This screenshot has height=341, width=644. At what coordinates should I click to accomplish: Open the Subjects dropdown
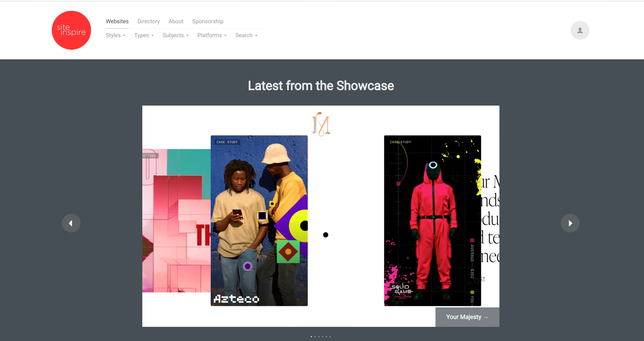[x=175, y=35]
